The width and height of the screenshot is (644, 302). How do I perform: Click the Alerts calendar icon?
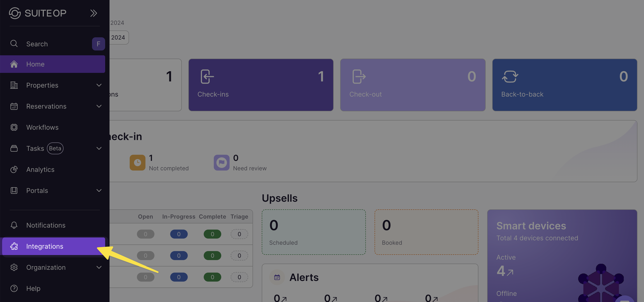point(277,277)
